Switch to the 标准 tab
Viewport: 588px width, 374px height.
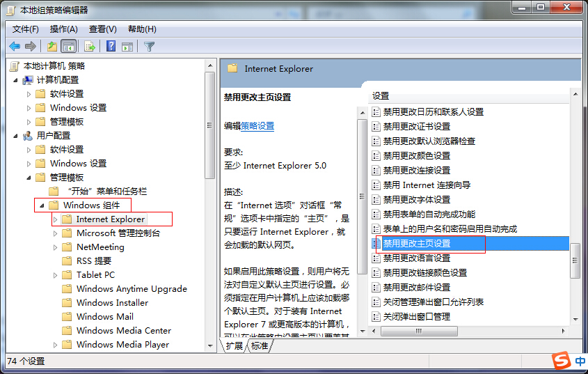[260, 345]
